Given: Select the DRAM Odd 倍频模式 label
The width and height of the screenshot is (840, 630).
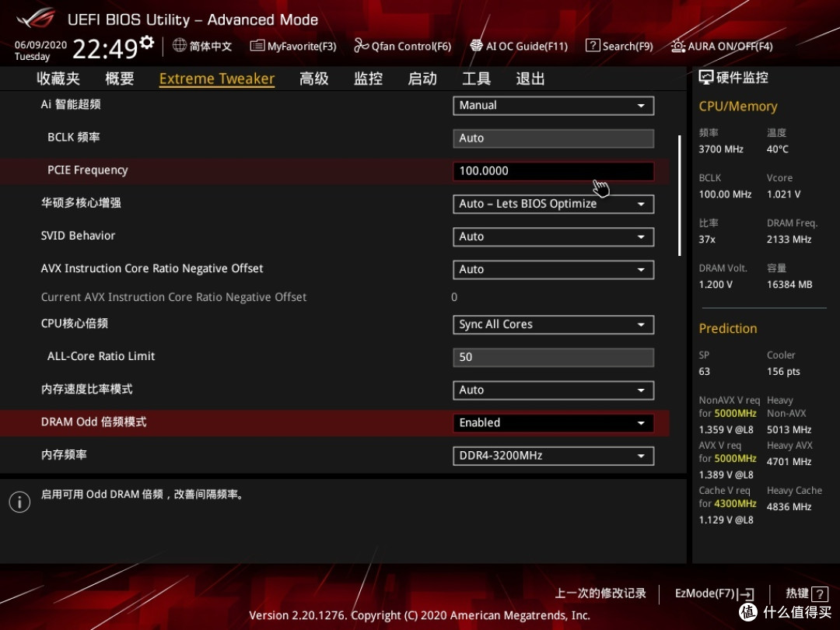Looking at the screenshot, I should 94,422.
